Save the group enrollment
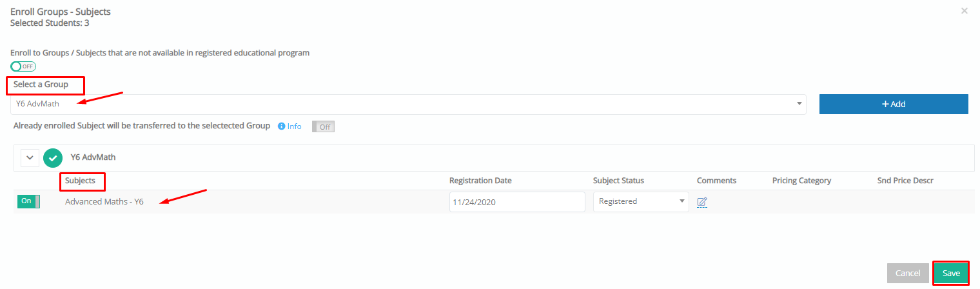The height and width of the screenshot is (289, 980). (951, 274)
